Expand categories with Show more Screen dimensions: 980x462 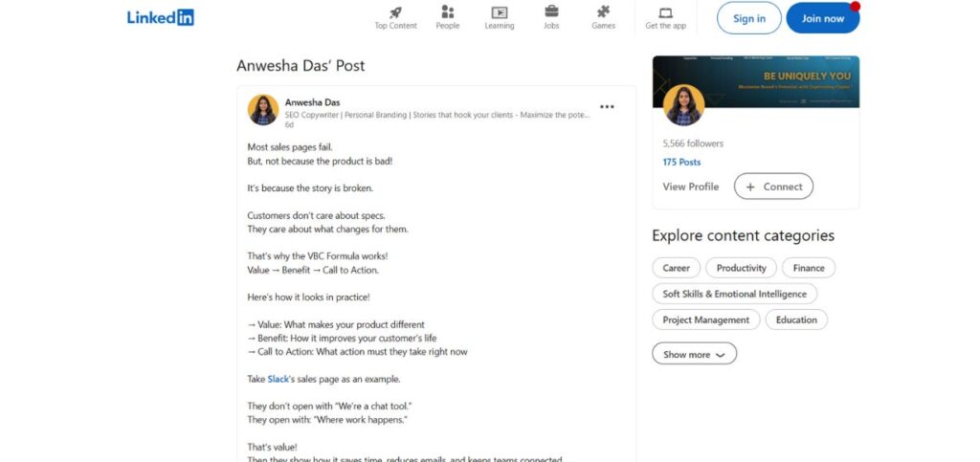click(695, 354)
